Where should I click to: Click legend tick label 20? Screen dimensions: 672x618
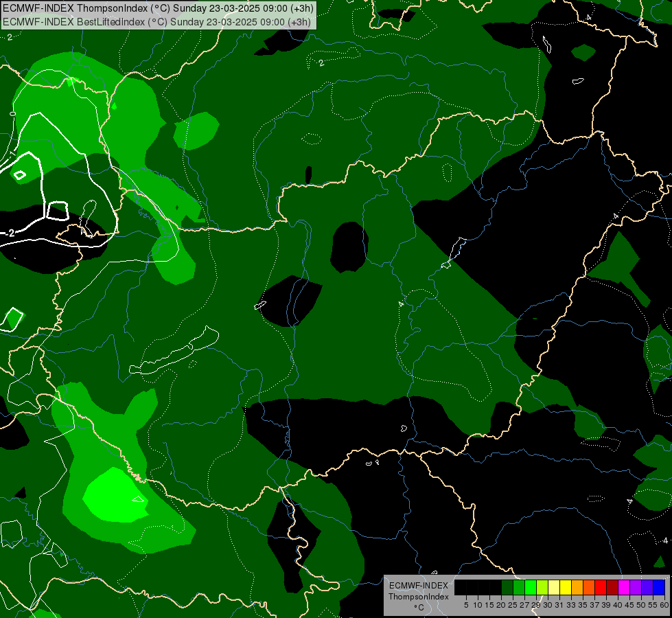point(502,605)
